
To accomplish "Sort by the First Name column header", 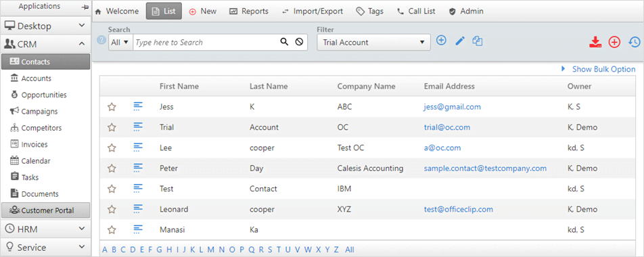I will (x=179, y=86).
